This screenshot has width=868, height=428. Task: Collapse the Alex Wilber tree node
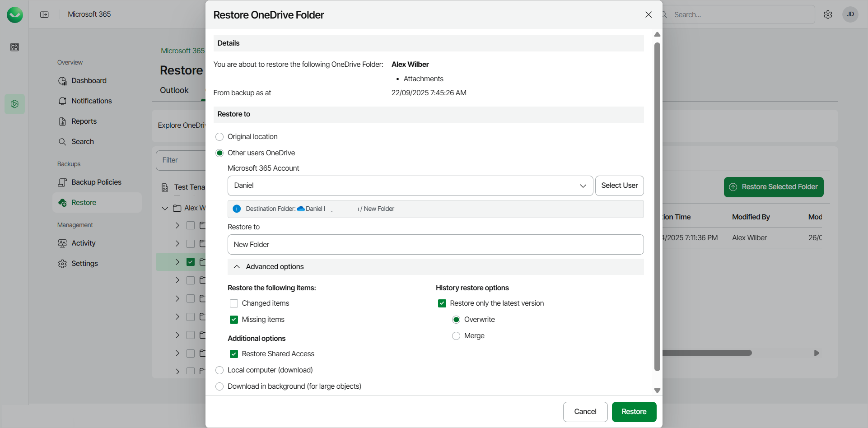[x=165, y=208]
